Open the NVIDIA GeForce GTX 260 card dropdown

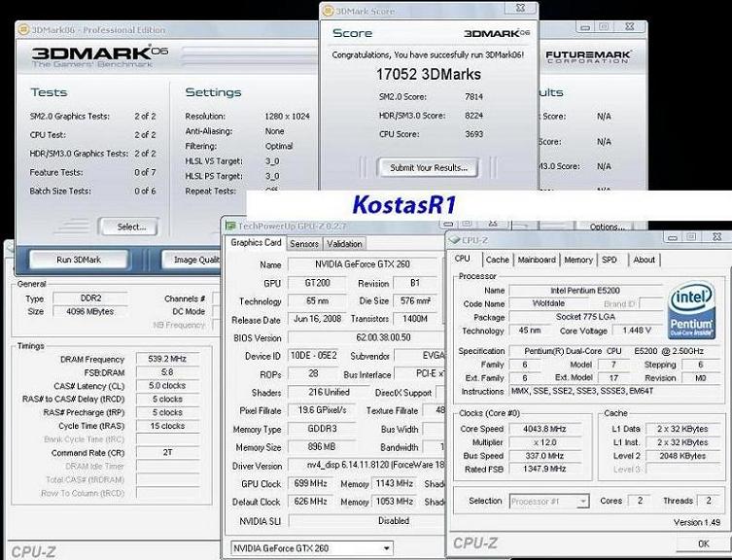point(312,548)
